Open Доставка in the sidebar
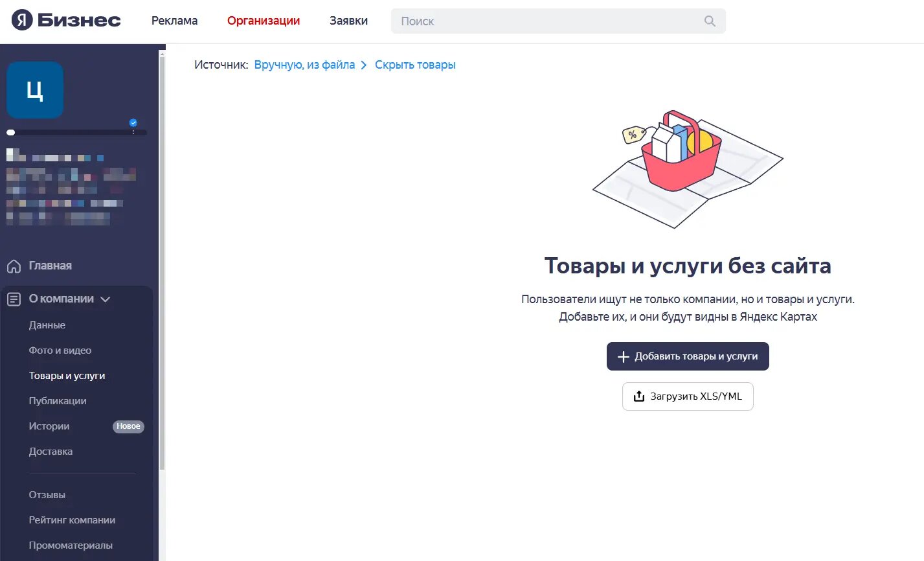Viewport: 924px width, 561px height. (x=51, y=452)
